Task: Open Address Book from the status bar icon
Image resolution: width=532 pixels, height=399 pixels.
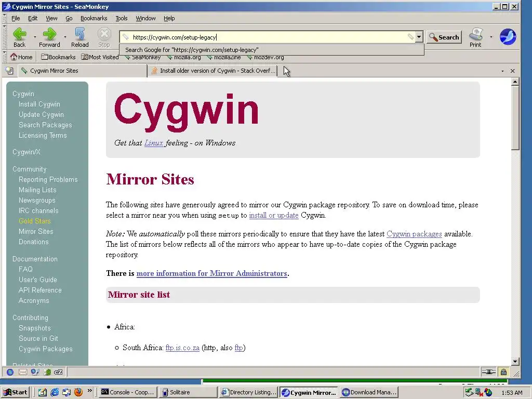Action: pyautogui.click(x=35, y=372)
